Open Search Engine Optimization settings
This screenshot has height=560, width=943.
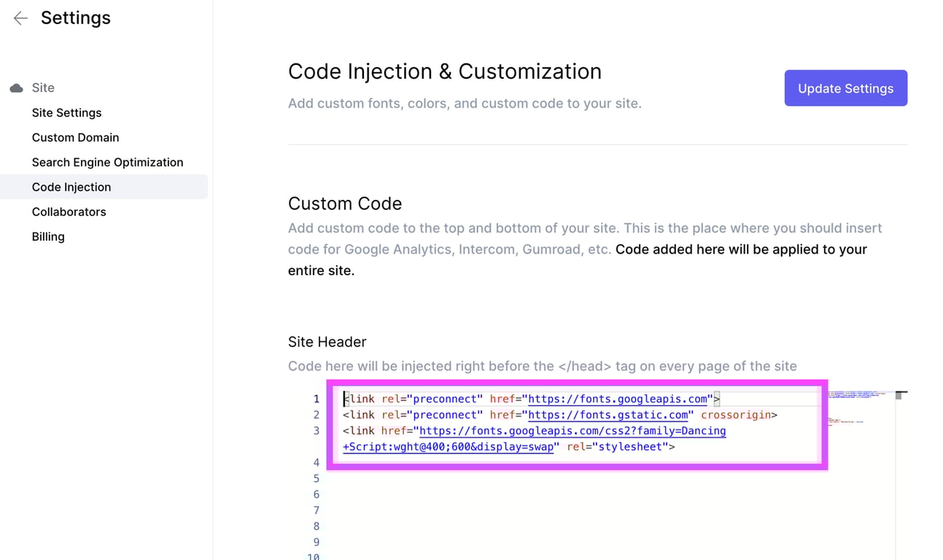point(107,163)
